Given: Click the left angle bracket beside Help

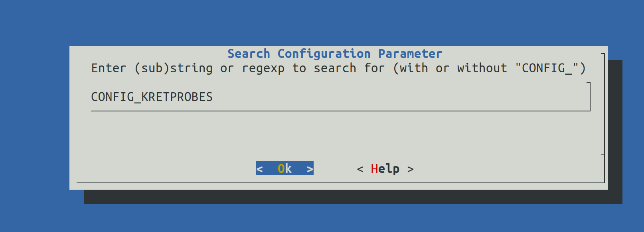Looking at the screenshot, I should point(360,169).
